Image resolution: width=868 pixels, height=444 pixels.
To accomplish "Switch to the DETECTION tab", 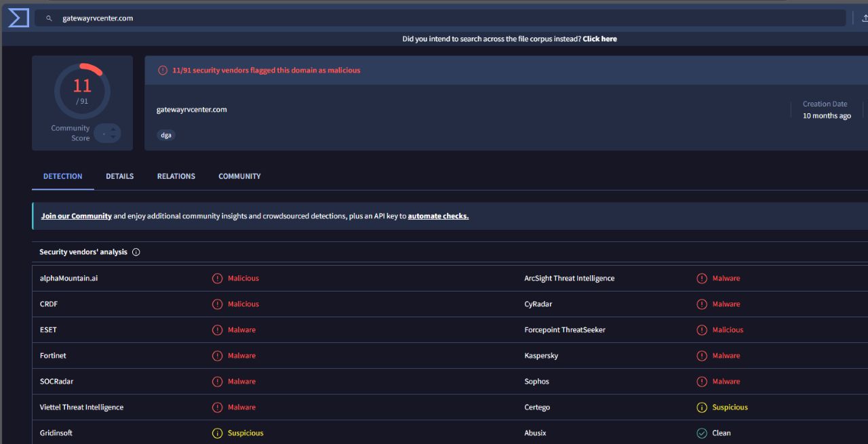I will (63, 176).
